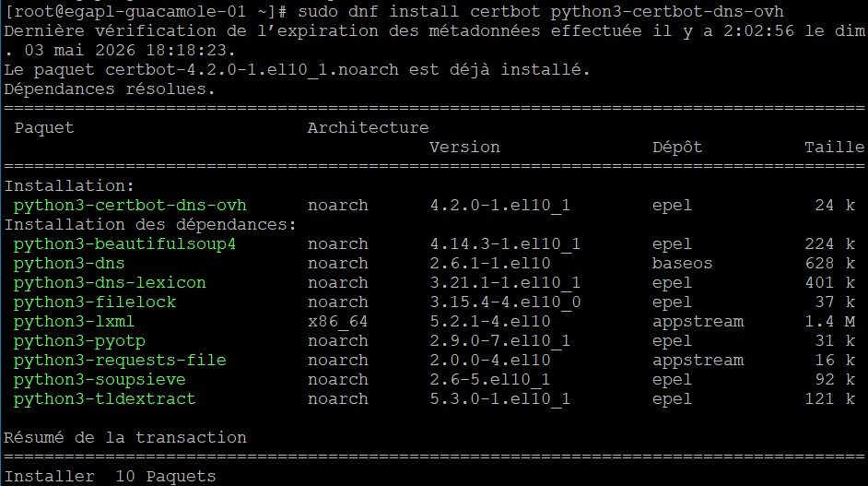Click the Installer 10 Paquets line
This screenshot has width=868, height=486.
(111, 477)
